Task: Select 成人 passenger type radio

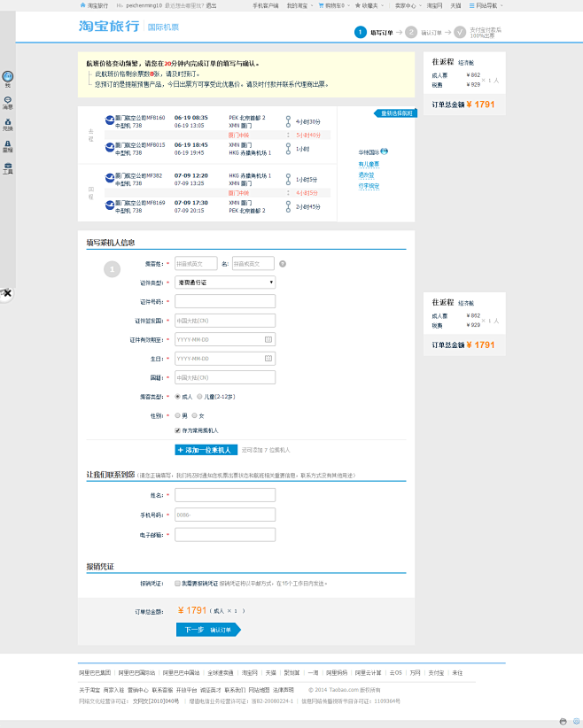Action: [x=177, y=397]
